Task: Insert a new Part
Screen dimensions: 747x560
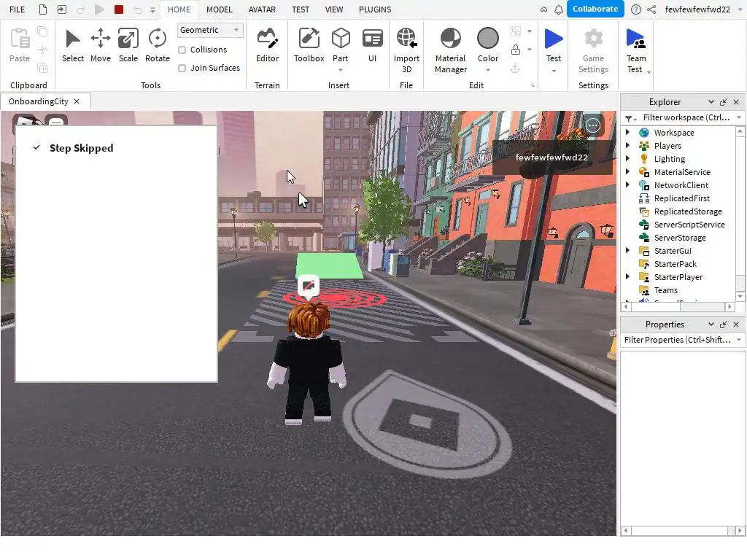Action: [340, 44]
